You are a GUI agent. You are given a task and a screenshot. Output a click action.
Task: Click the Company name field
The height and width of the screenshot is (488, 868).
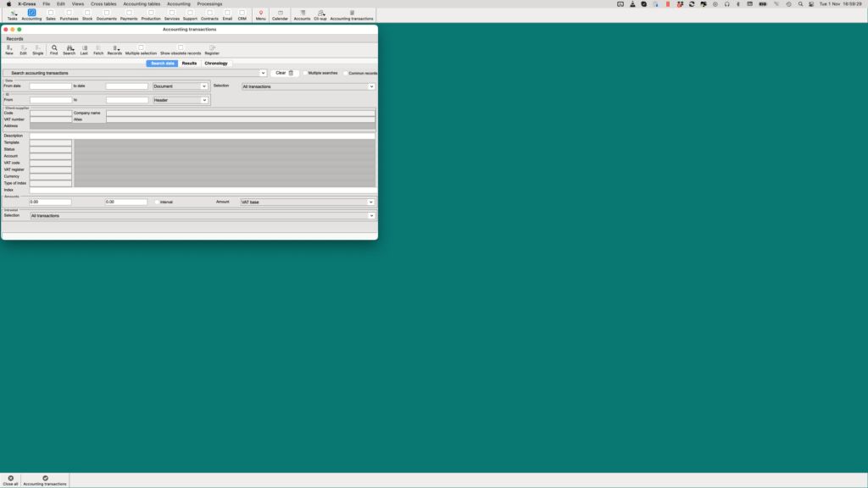(241, 113)
